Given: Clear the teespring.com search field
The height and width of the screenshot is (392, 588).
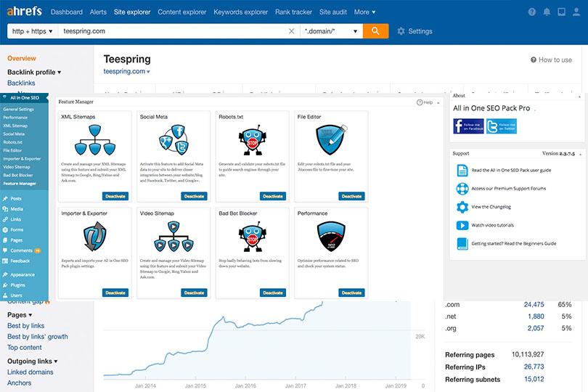Looking at the screenshot, I should (291, 31).
